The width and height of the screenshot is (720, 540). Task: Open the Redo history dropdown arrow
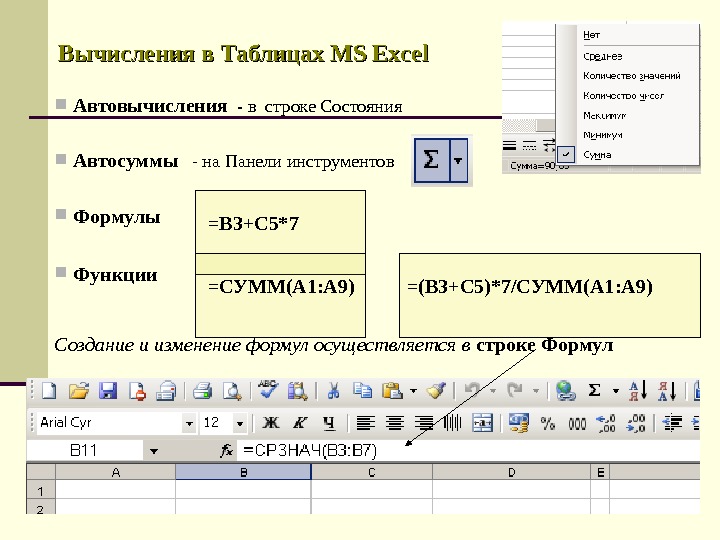[x=535, y=392]
